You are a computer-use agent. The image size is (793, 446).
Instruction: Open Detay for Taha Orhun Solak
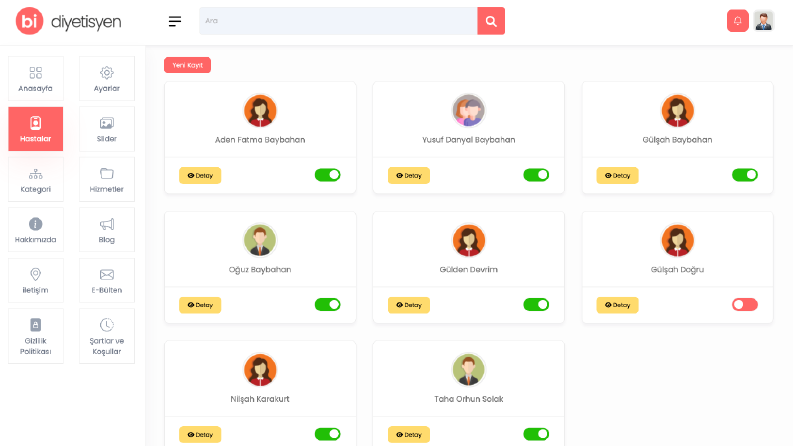click(409, 434)
